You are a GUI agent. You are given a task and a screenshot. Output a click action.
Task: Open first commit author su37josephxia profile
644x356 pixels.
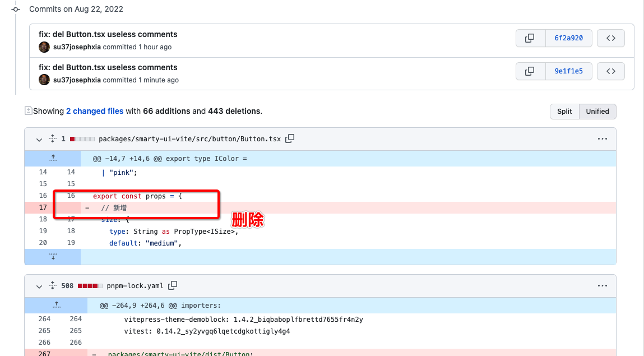coord(77,47)
